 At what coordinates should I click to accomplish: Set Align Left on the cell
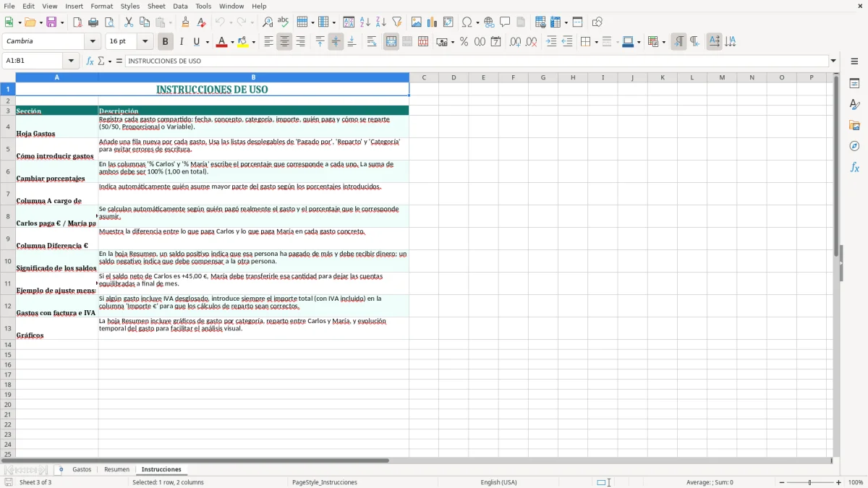click(269, 42)
